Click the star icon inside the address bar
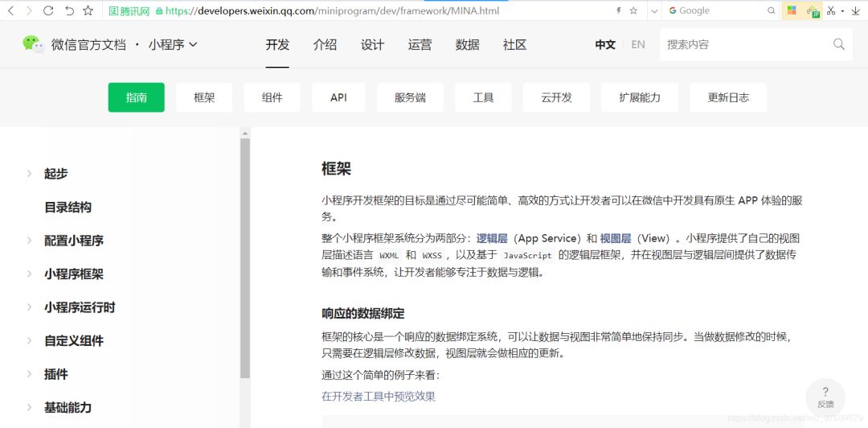The image size is (868, 428). [634, 10]
